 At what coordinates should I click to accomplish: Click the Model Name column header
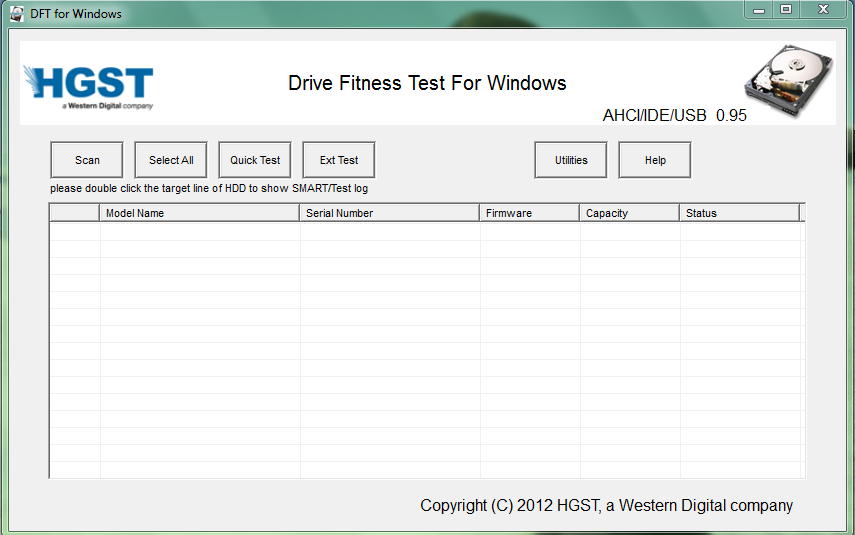pyautogui.click(x=200, y=213)
